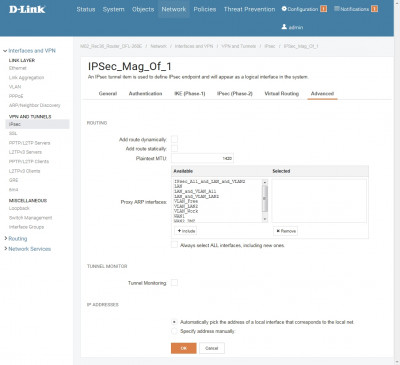This screenshot has height=365, width=400.
Task: Click the Include button
Action: point(186,231)
